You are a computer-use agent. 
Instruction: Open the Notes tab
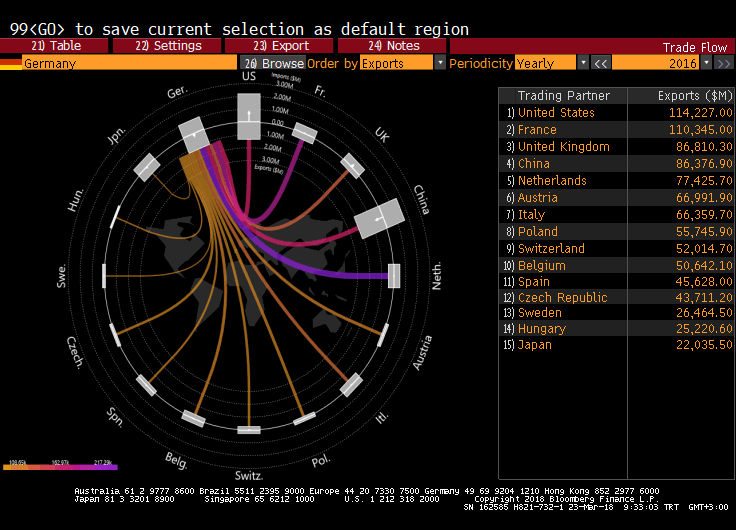393,46
